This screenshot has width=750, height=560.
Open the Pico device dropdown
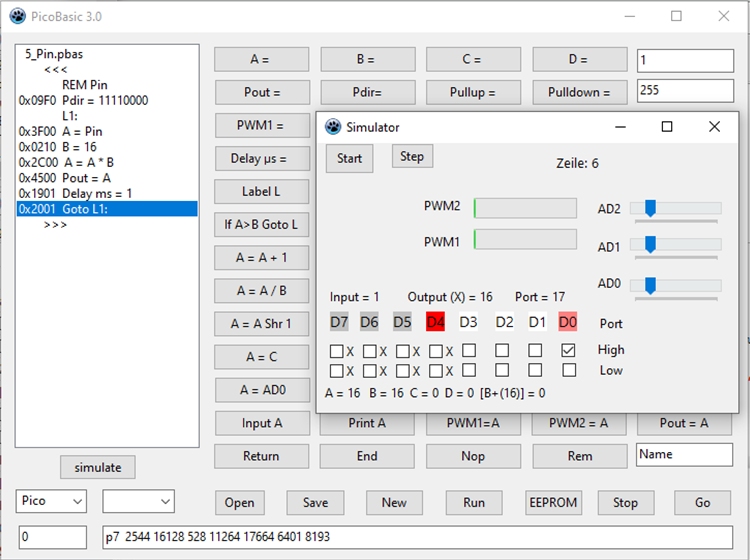point(52,500)
